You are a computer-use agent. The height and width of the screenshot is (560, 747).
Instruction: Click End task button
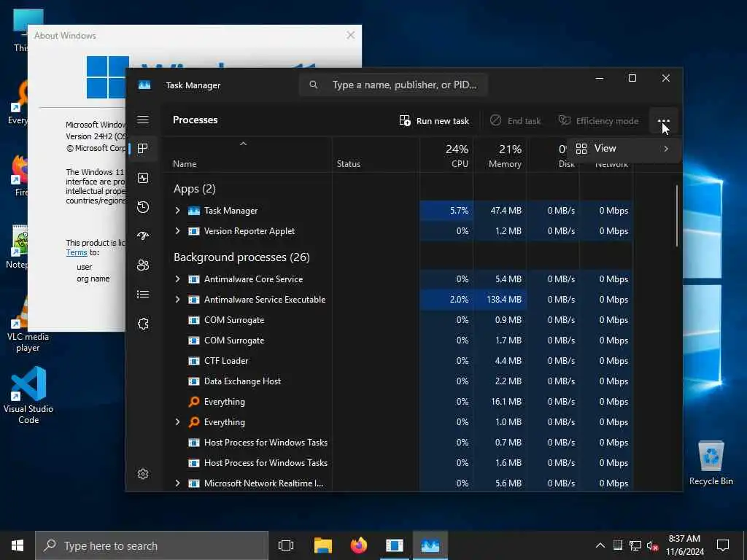[516, 121]
